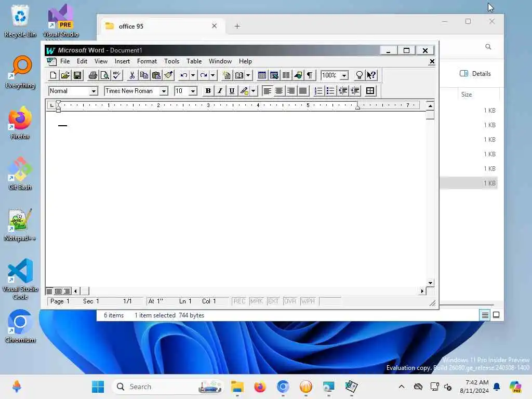Save the document using floppy icon
532x399 pixels.
click(77, 75)
